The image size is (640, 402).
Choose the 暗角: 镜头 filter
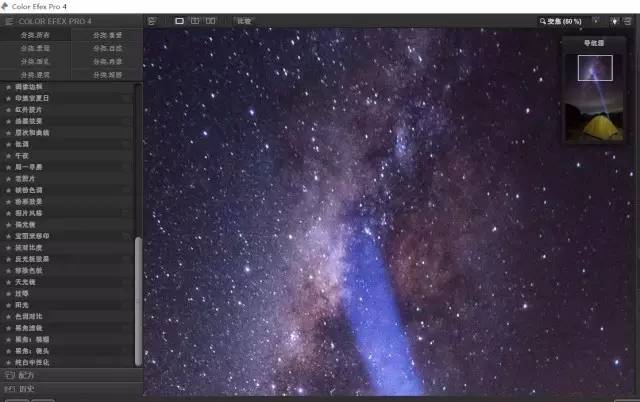click(67, 351)
